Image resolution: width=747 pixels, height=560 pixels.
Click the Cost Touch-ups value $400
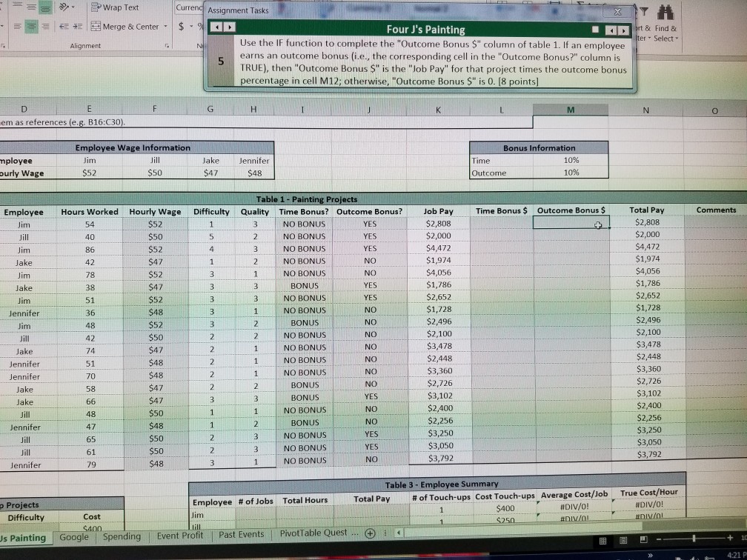coord(505,508)
